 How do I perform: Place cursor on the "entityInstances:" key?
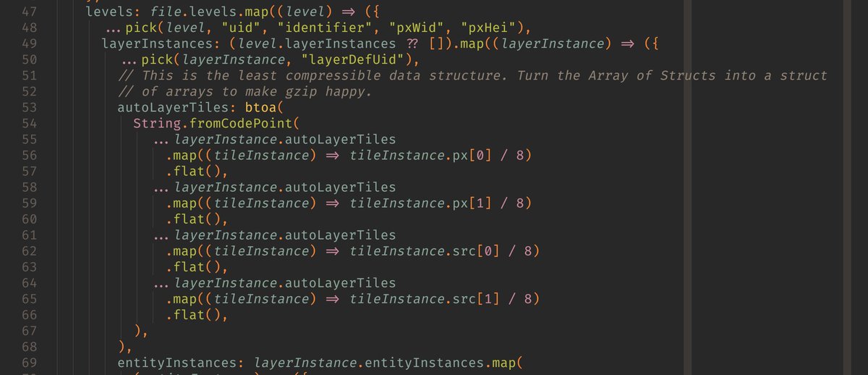pyautogui.click(x=182, y=362)
